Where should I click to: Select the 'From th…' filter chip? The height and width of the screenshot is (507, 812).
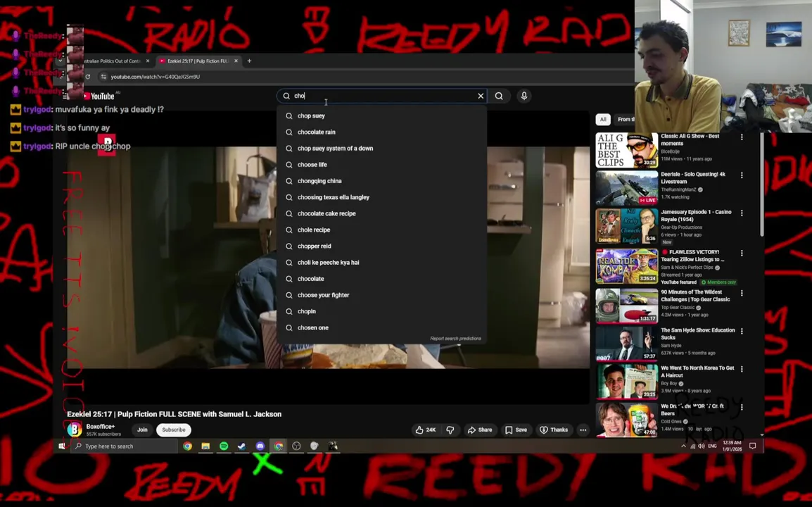[x=625, y=119]
